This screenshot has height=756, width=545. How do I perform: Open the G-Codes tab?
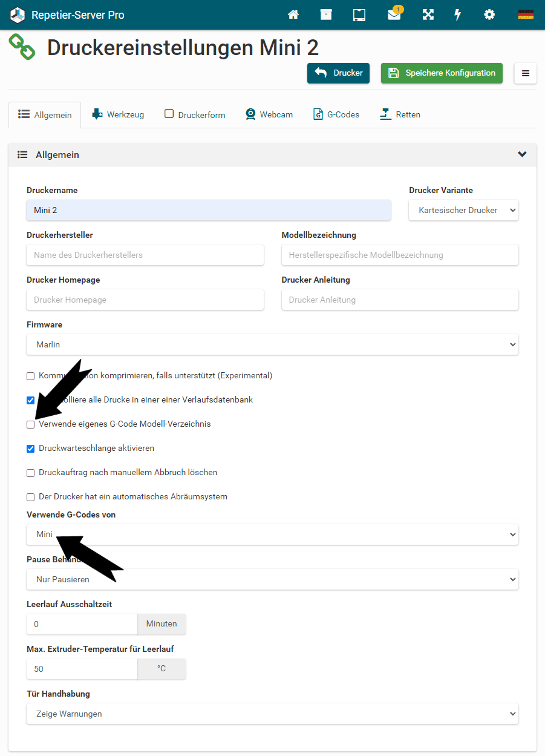coord(336,114)
